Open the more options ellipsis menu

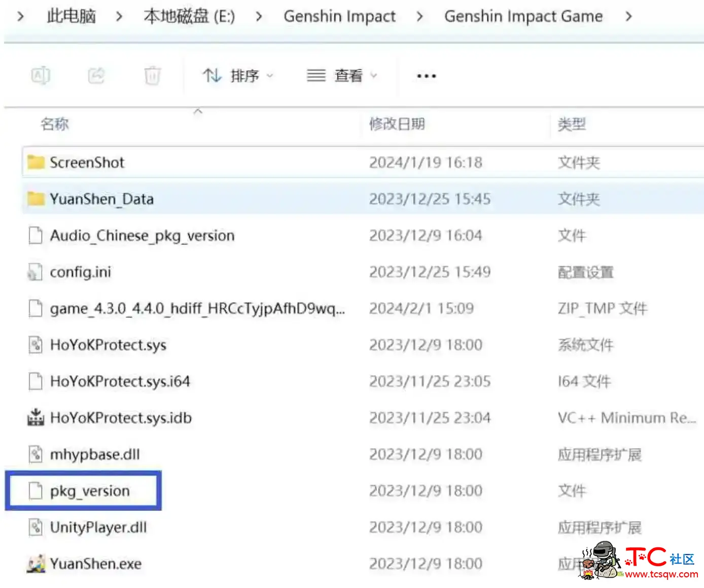[x=426, y=76]
